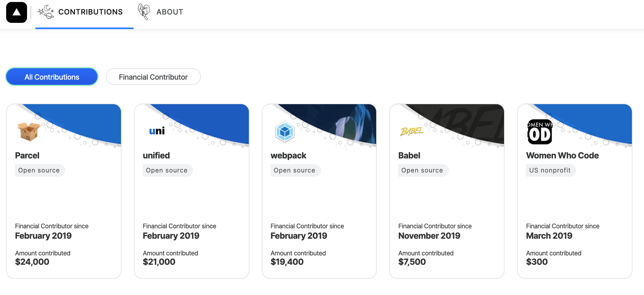
Task: Open the Babel collective title link
Action: click(x=409, y=155)
